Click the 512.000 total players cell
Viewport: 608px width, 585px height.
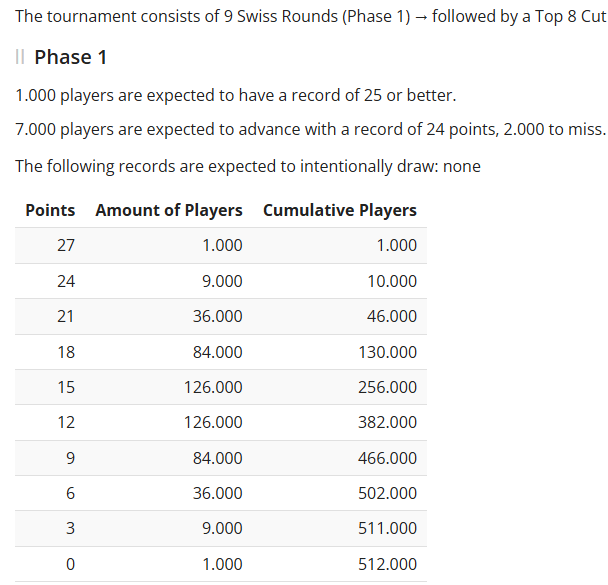(x=387, y=564)
